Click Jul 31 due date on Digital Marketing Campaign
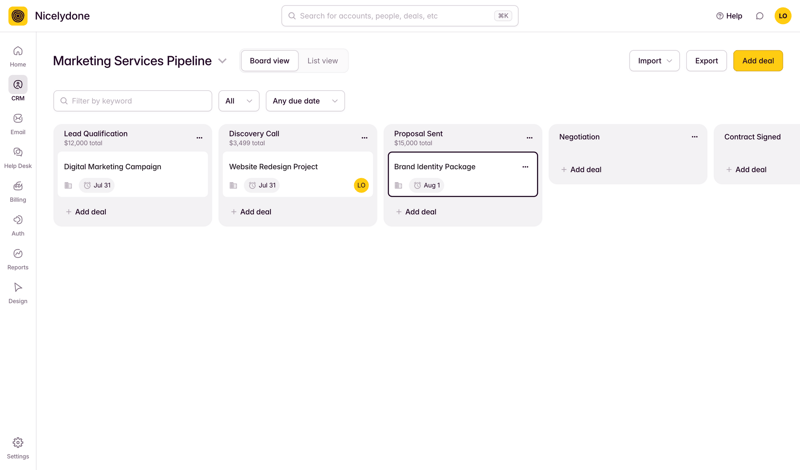 coord(97,185)
